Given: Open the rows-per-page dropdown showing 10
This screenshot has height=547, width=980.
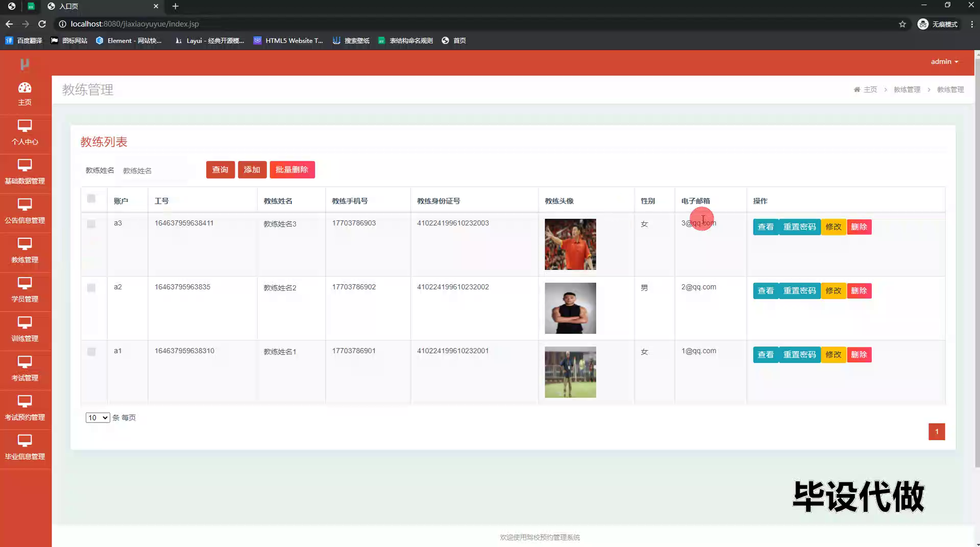Looking at the screenshot, I should (x=97, y=417).
